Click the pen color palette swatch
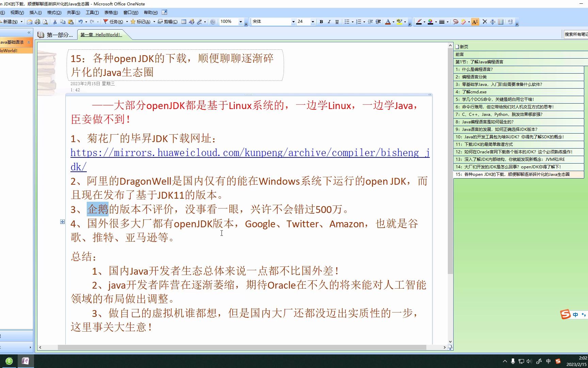This screenshot has width=588, height=368. (430, 22)
